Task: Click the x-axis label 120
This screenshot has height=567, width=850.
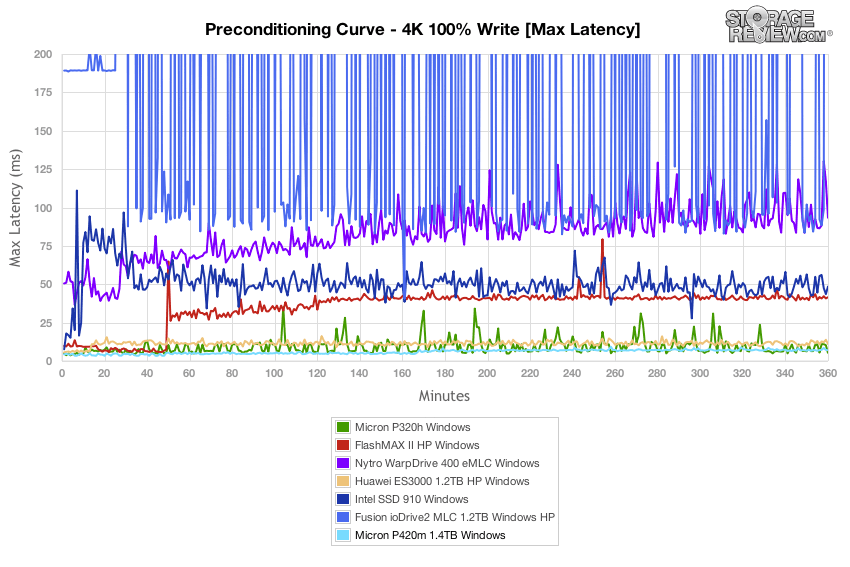Action: 317,373
